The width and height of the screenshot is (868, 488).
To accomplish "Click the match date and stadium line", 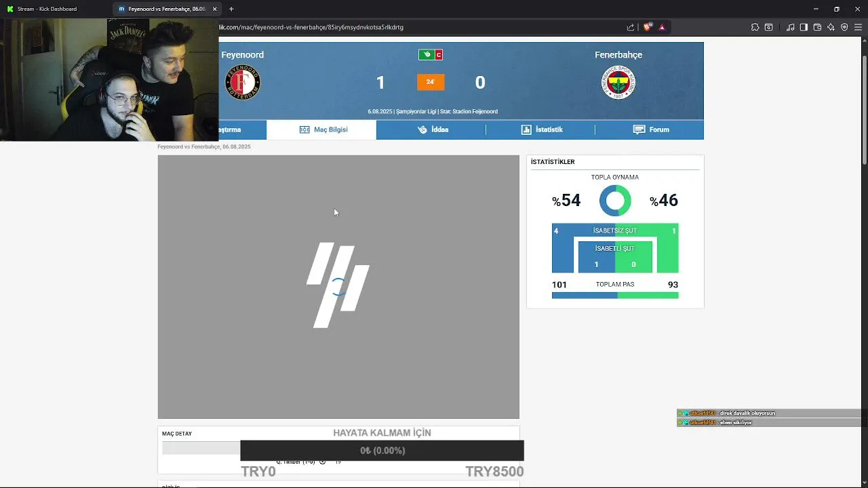I will [433, 111].
